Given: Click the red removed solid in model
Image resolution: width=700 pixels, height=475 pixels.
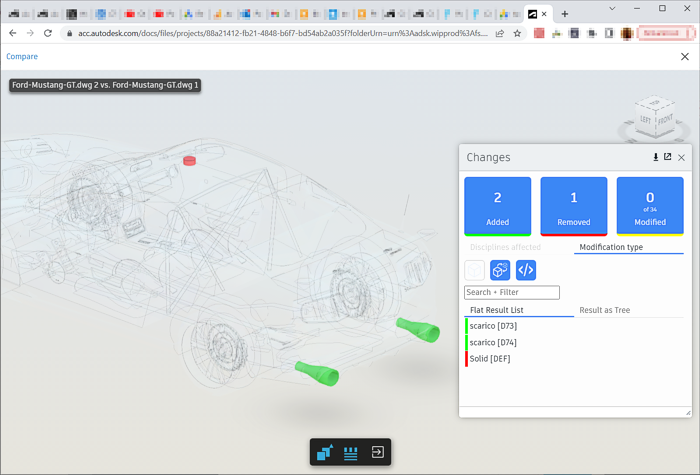Looking at the screenshot, I should 189,161.
